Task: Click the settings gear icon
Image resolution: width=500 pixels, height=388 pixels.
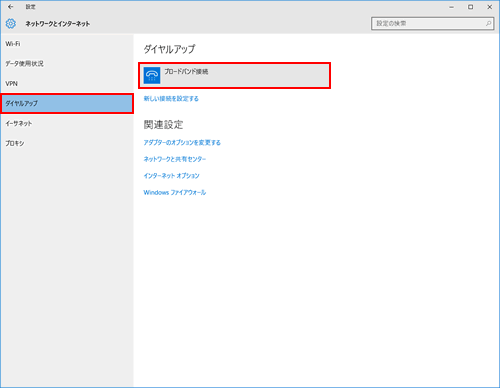Action: pyautogui.click(x=11, y=24)
